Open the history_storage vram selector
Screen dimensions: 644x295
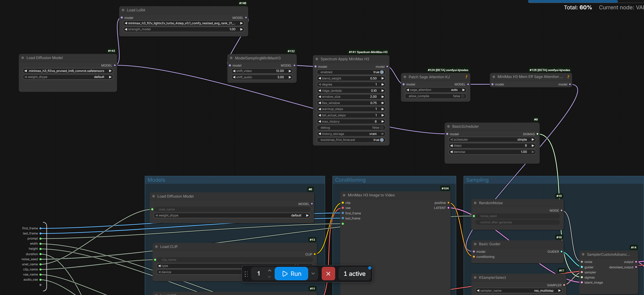[351, 134]
